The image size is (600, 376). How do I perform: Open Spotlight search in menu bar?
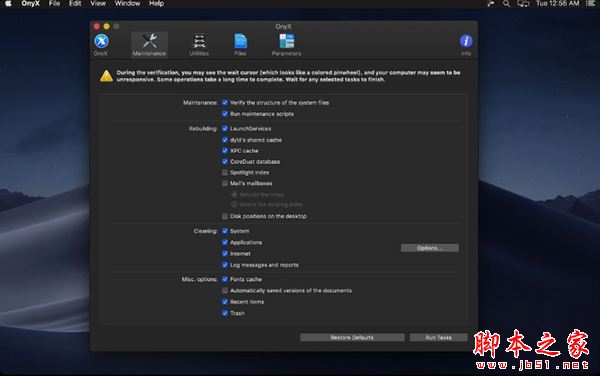click(x=506, y=4)
